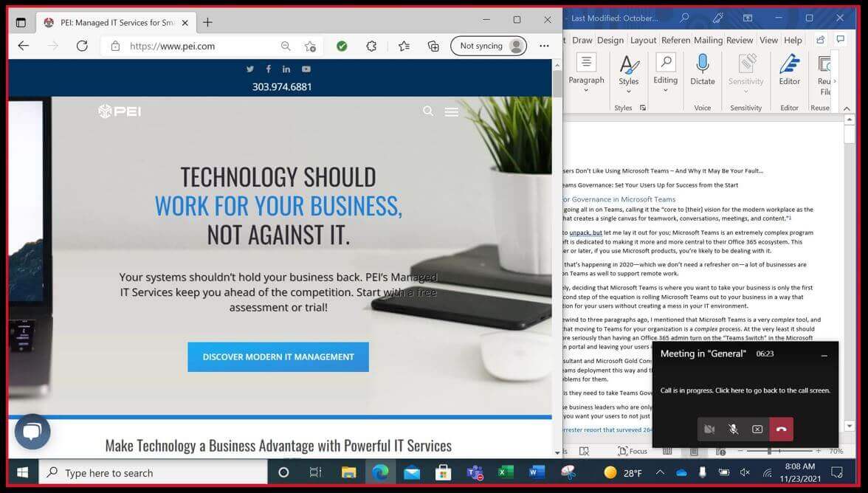This screenshot has height=493, width=868.
Task: Switch to Print Layout view in Word
Action: point(694,452)
